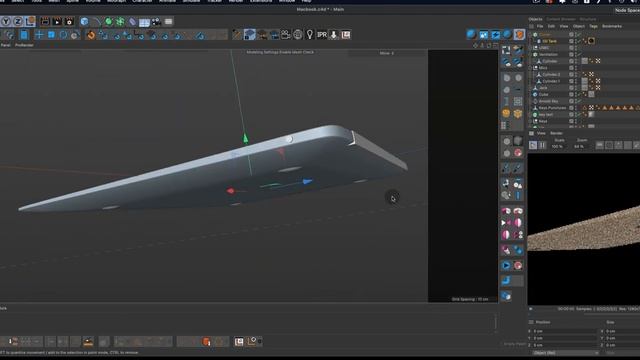Add a camera from top toolbar
640x360 pixels.
[156, 22]
